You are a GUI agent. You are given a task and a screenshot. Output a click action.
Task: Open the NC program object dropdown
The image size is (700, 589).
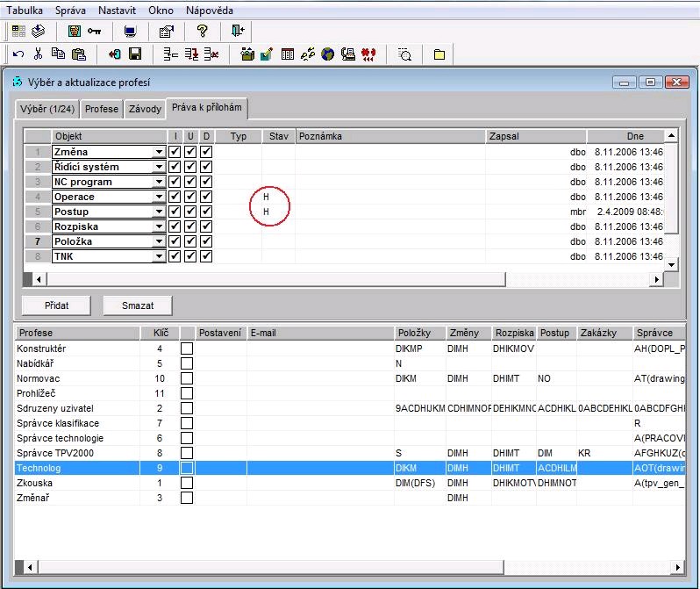[x=159, y=182]
